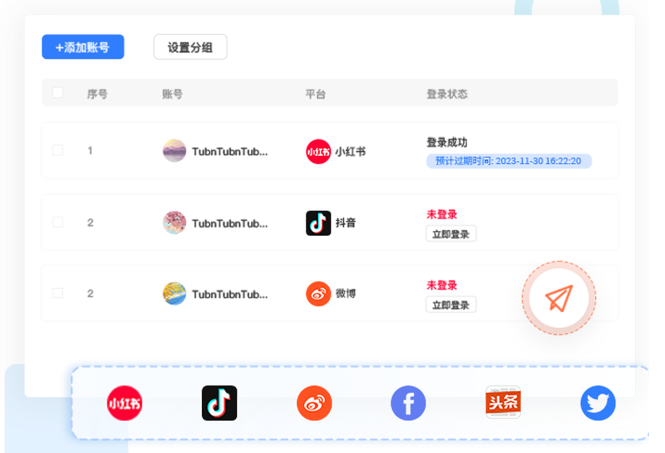Viewport: 665px width, 453px height.
Task: Click the 登录状态 column header
Action: (x=447, y=94)
